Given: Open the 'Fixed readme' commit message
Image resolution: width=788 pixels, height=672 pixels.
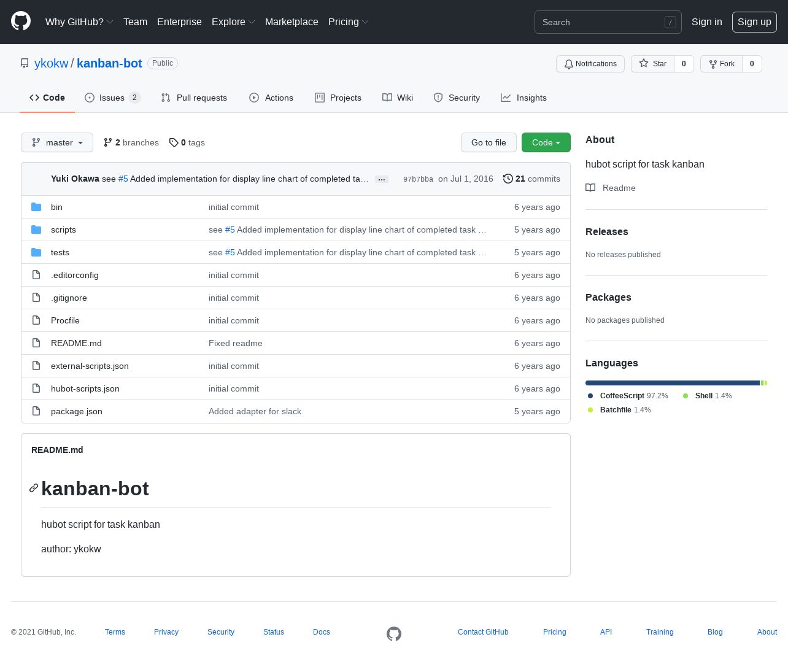Looking at the screenshot, I should [236, 343].
